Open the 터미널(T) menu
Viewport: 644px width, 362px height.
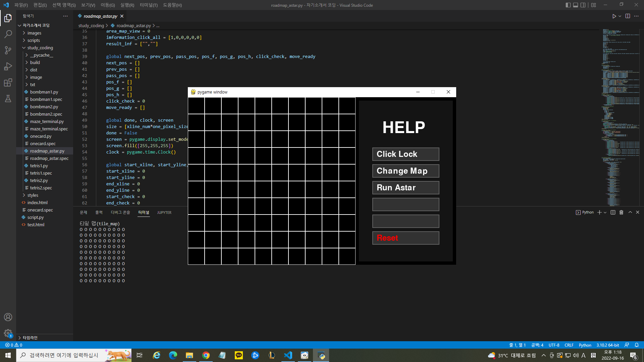click(x=149, y=5)
